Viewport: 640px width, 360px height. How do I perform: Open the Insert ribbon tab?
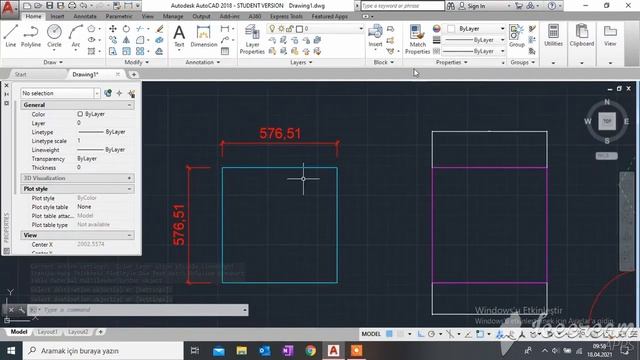point(57,16)
